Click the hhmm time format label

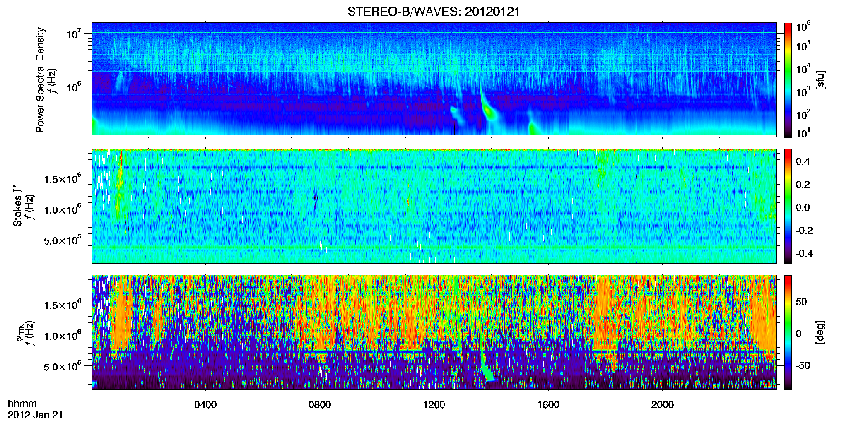coord(22,404)
